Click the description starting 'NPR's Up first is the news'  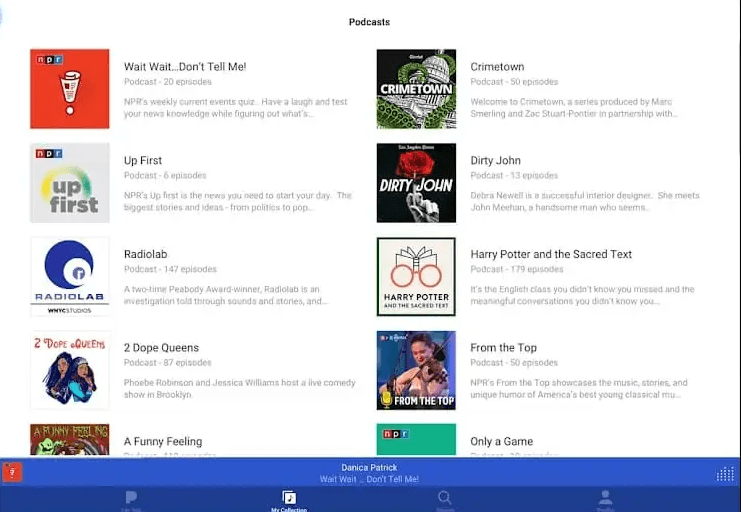pyautogui.click(x=238, y=201)
